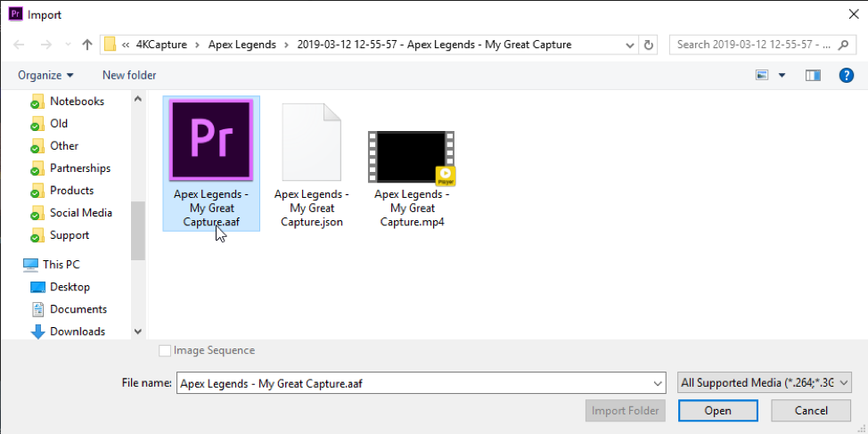Click the Help question mark icon
This screenshot has width=868, height=434.
846,76
